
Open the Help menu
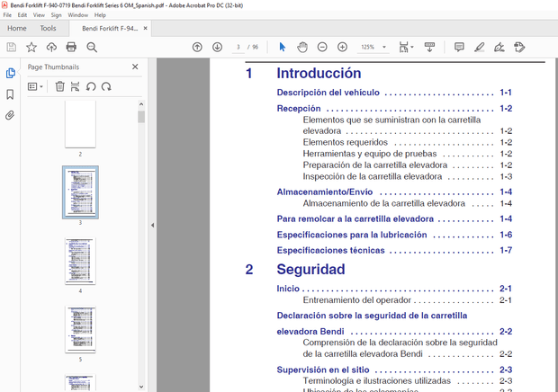point(100,15)
